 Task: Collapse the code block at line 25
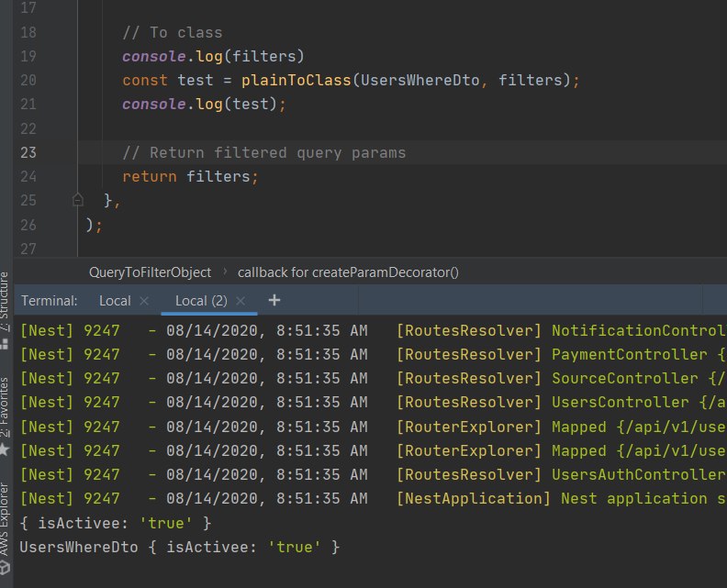(77, 199)
